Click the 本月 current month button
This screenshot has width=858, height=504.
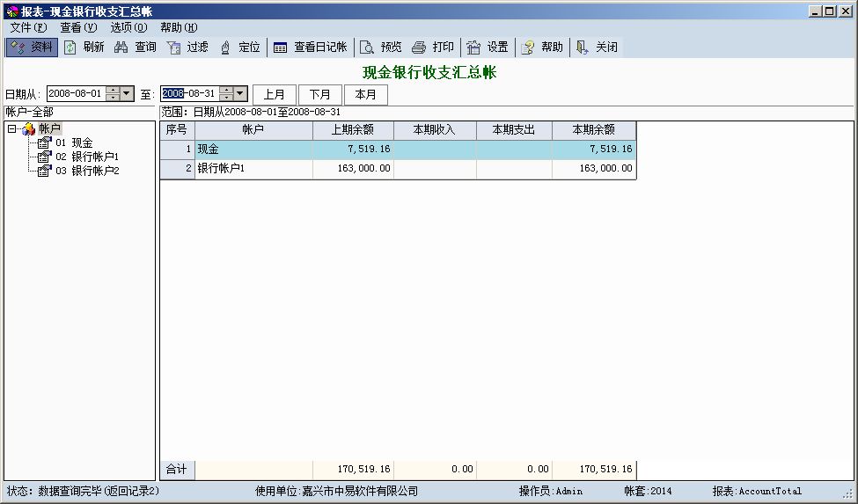(365, 94)
